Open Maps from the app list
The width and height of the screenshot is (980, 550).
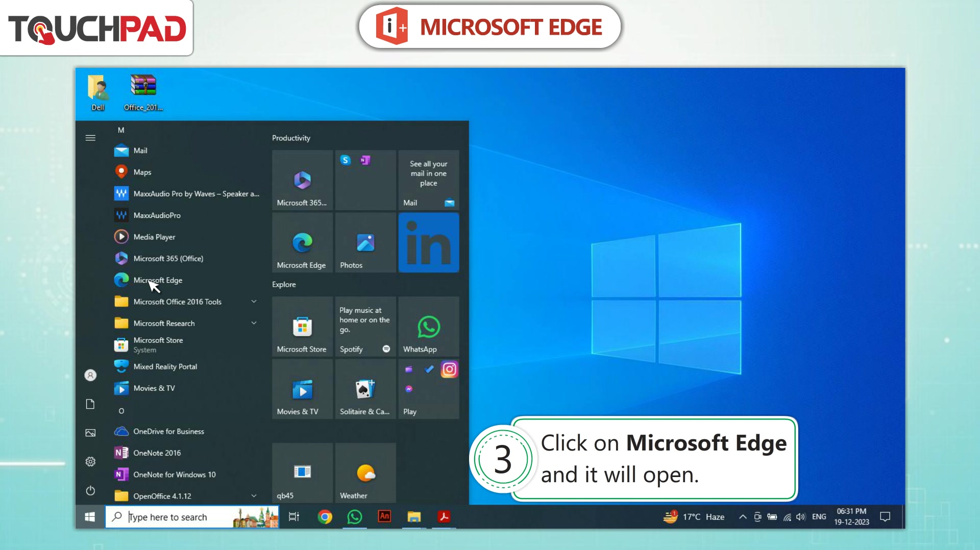pyautogui.click(x=187, y=172)
